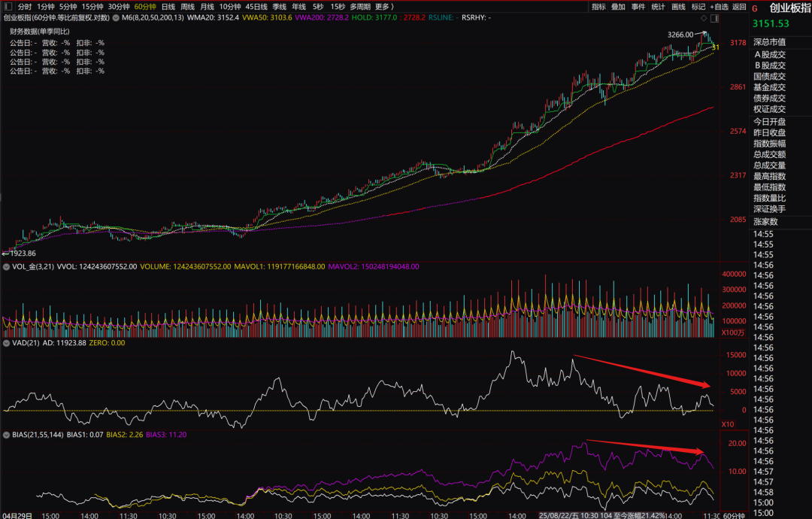Screen dimensions: 812x519
Task: Select the 10分钟 period
Action: coord(230,7)
